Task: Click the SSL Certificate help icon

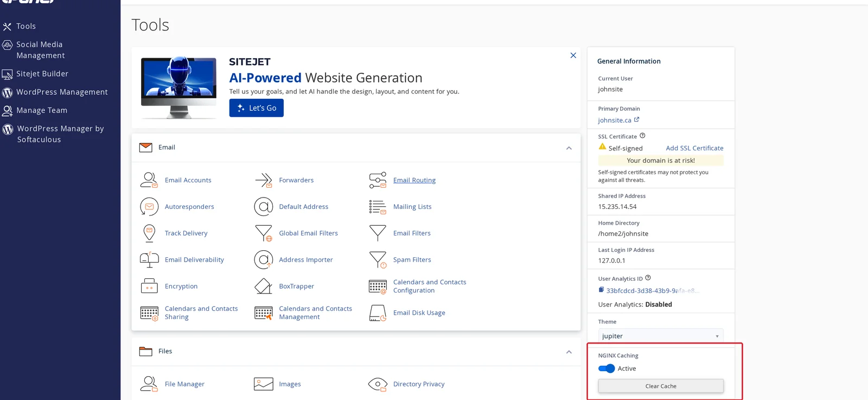Action: pos(642,136)
